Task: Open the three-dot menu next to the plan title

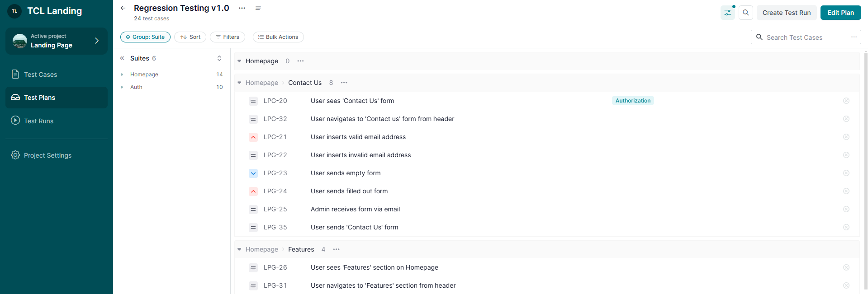Action: [x=242, y=8]
